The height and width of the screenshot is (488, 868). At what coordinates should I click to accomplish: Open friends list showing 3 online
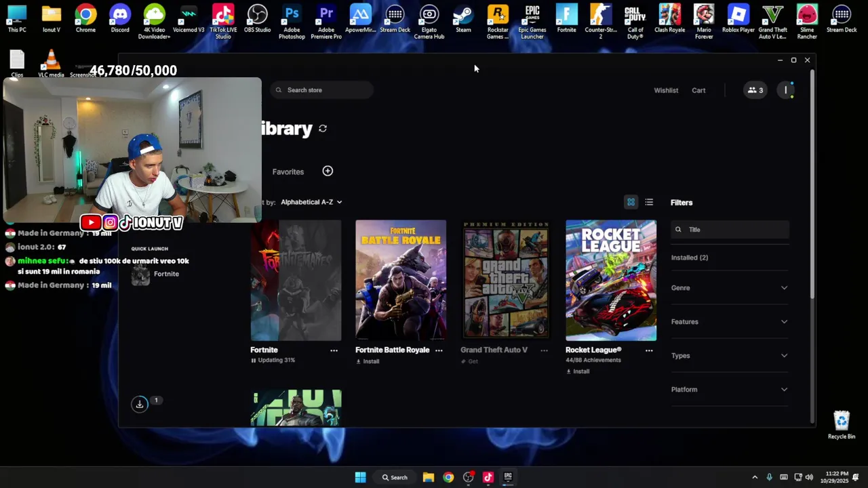point(755,90)
